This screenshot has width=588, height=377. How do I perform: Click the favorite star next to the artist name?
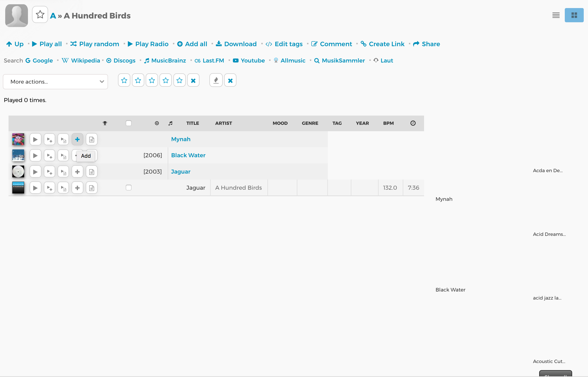click(x=40, y=15)
